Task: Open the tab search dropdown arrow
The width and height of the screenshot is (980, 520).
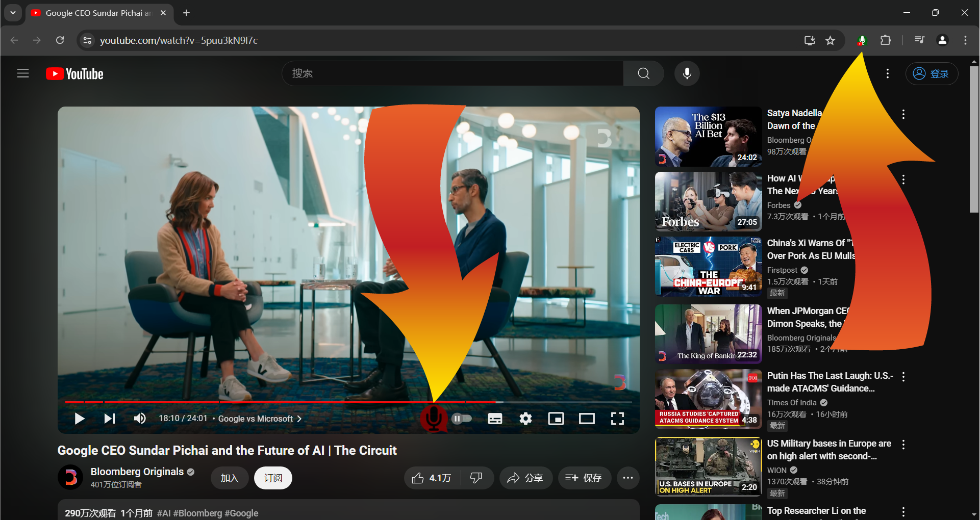Action: [13, 13]
